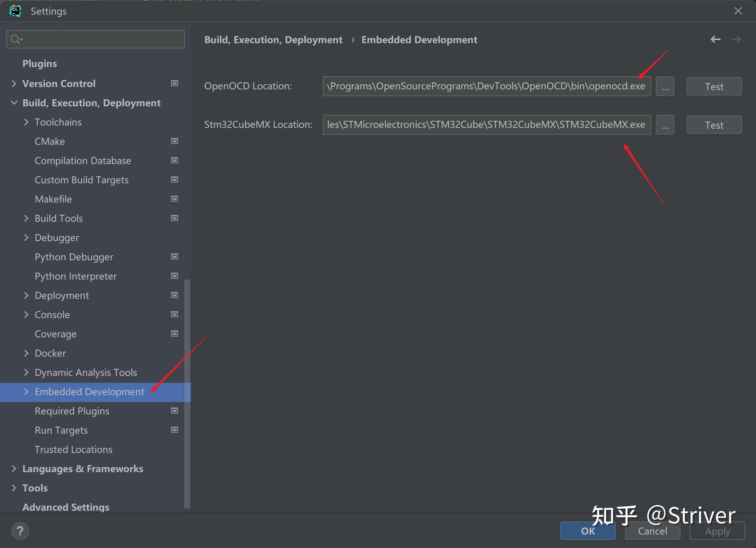Click project-level icon beside Custom Build Targets
Screen dimensions: 756x548
tap(175, 179)
